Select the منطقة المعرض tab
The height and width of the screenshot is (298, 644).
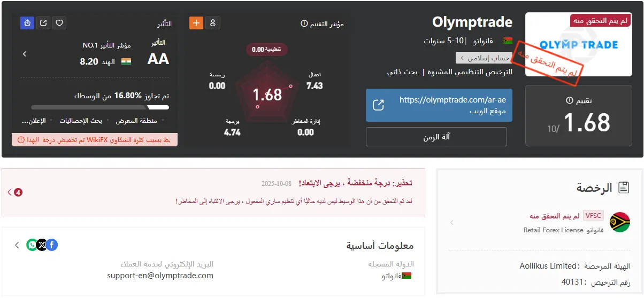point(136,121)
